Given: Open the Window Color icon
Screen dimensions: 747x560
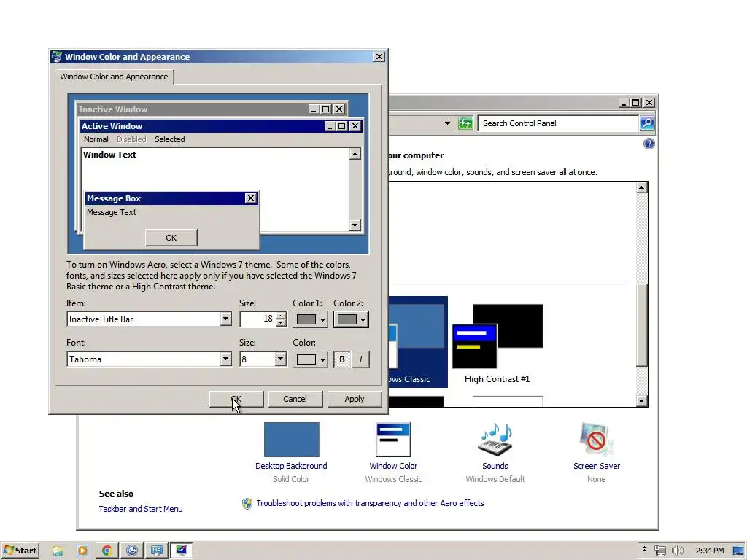Looking at the screenshot, I should pos(393,440).
